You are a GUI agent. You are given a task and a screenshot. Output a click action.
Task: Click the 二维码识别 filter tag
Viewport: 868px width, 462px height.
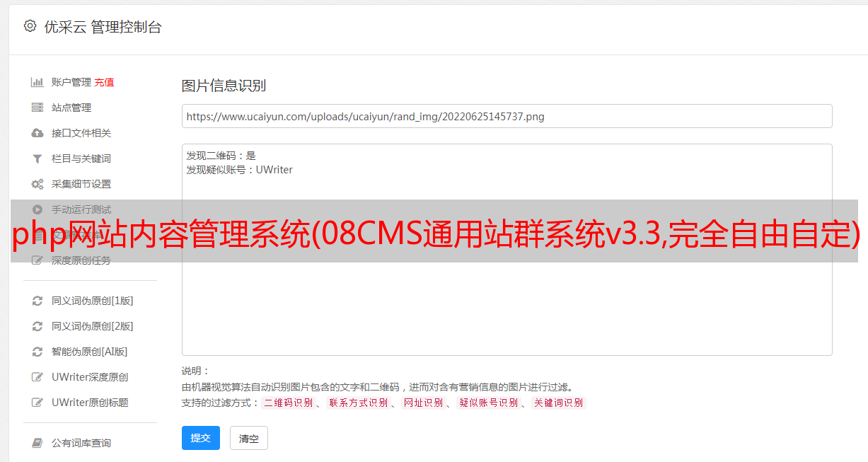[289, 403]
